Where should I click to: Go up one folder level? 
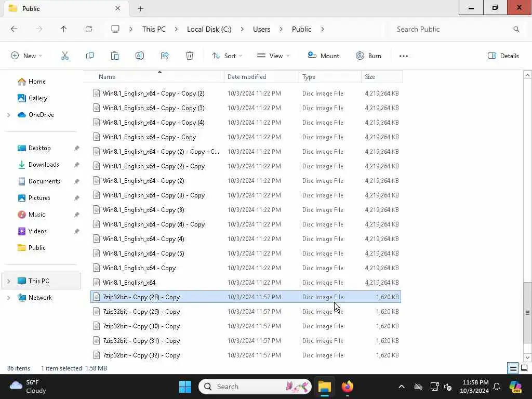pos(63,29)
